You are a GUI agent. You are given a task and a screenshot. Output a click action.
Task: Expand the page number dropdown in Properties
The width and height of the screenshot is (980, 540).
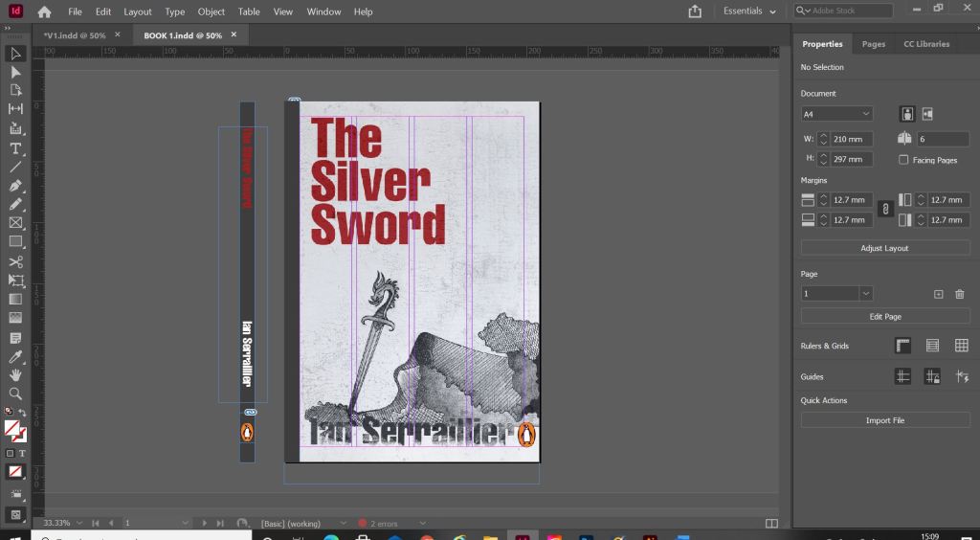click(865, 294)
